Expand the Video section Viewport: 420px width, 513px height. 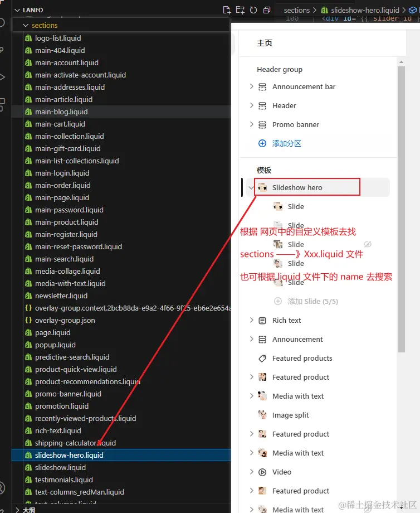click(x=251, y=472)
